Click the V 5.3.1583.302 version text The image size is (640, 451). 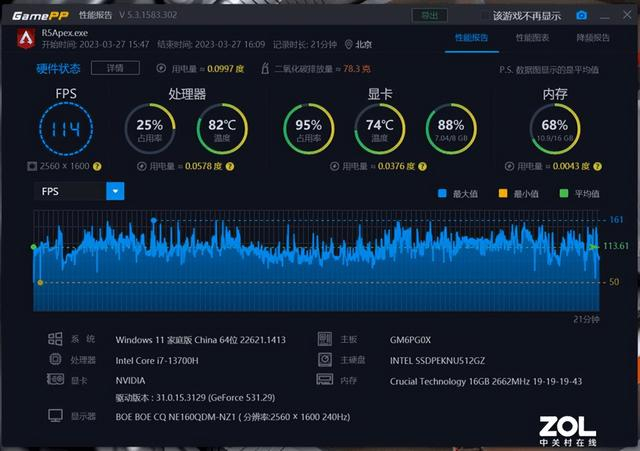click(x=148, y=15)
